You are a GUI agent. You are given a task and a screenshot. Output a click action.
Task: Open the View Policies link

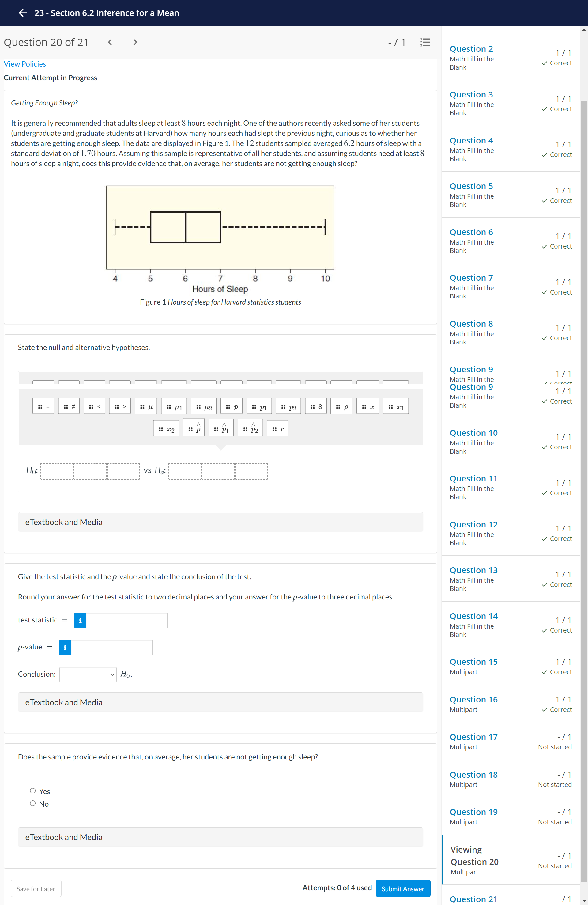(25, 64)
